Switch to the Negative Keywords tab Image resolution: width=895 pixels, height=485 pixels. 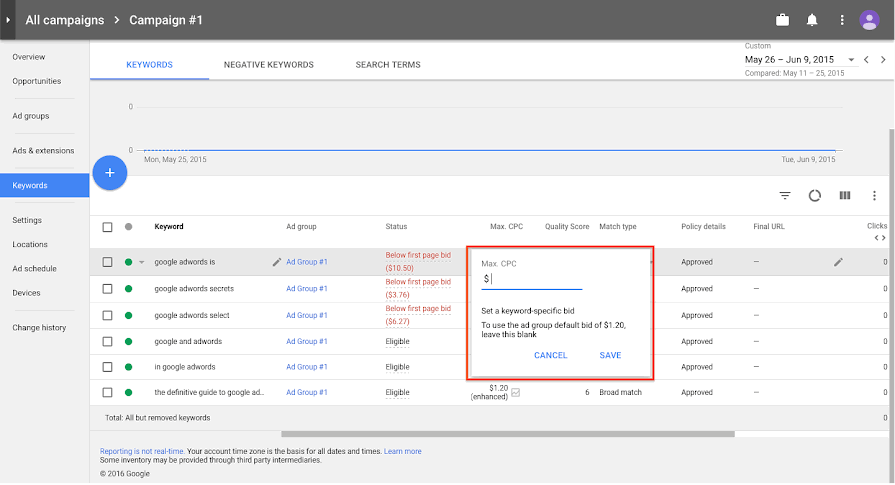[269, 64]
